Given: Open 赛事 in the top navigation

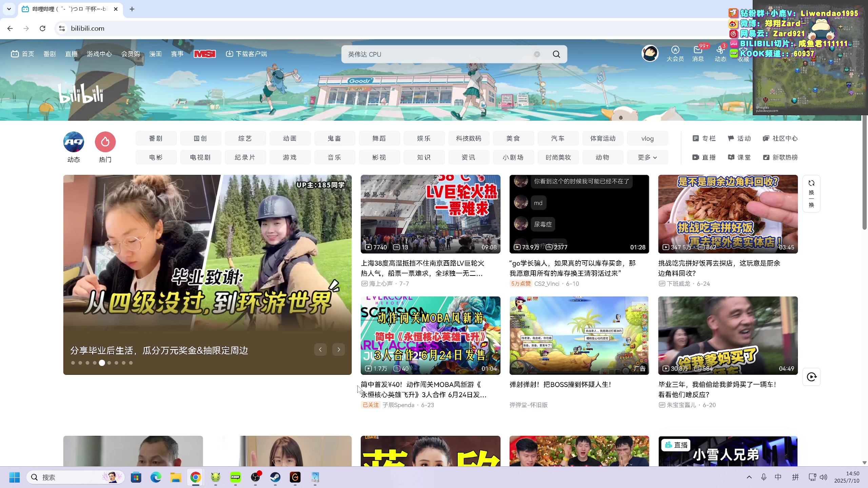Looking at the screenshot, I should pos(177,54).
